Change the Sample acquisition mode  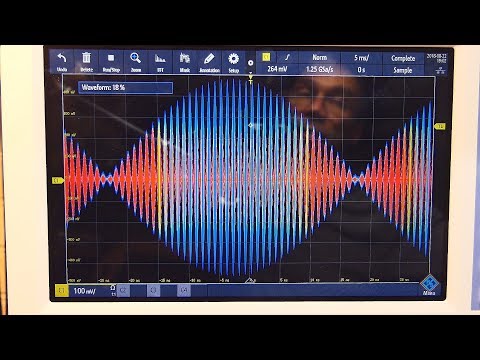pos(403,70)
